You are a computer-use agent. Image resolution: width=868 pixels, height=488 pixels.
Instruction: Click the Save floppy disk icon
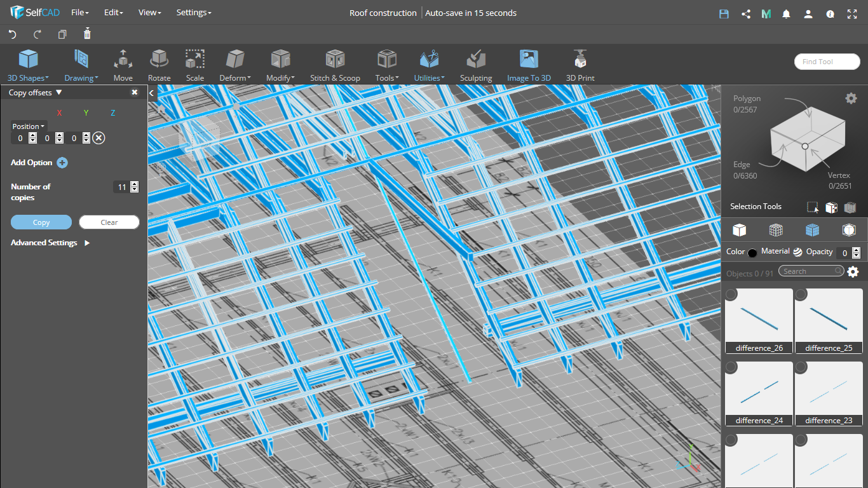coord(724,13)
